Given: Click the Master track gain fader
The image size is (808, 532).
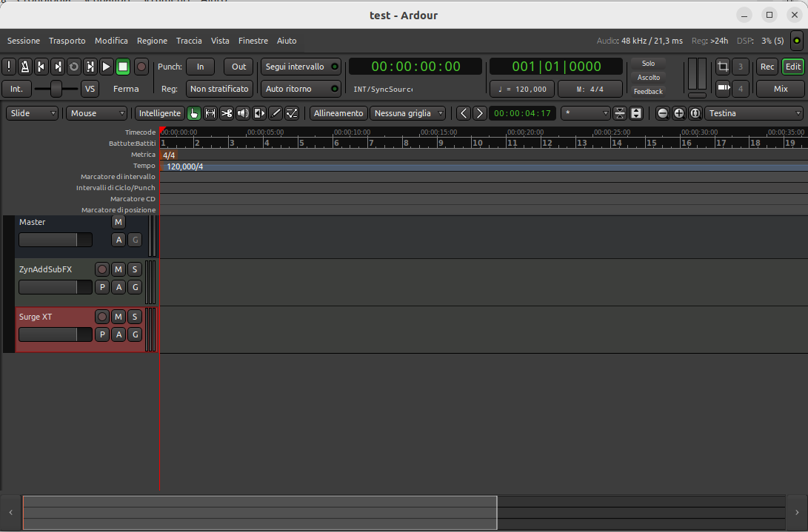Looking at the screenshot, I should [55, 240].
